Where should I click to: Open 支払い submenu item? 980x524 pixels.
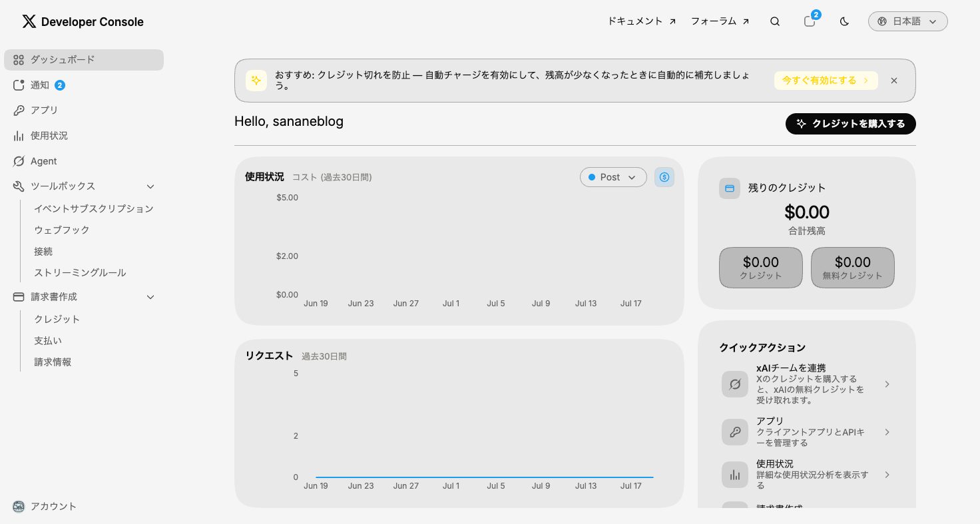[x=48, y=340]
